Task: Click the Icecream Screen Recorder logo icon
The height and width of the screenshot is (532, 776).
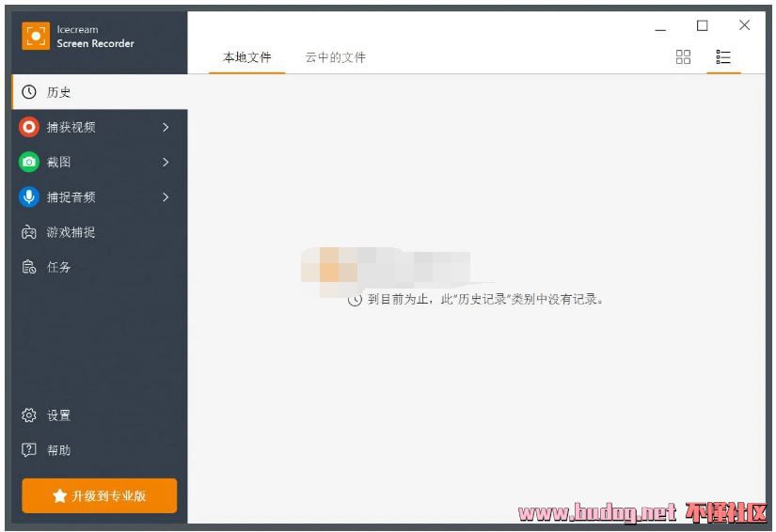Action: pyautogui.click(x=35, y=36)
